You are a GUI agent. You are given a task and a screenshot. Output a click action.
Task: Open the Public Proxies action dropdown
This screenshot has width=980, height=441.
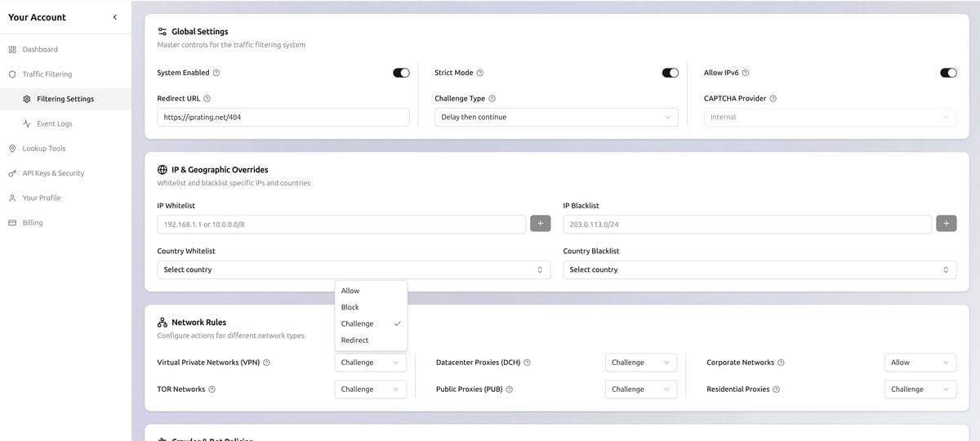641,390
